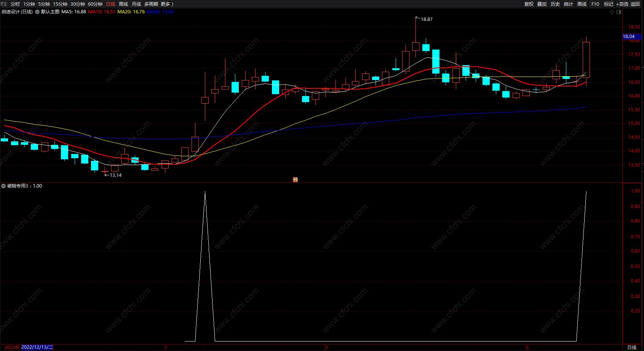Image resolution: width=644 pixels, height=351 pixels.
Task: Switch to 分时 intraday view
Action: tap(15, 4)
